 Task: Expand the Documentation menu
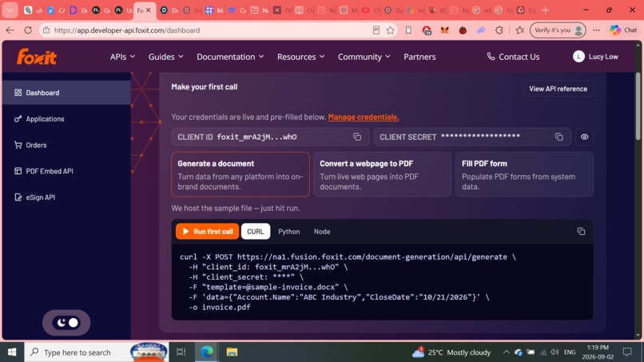tap(230, 57)
